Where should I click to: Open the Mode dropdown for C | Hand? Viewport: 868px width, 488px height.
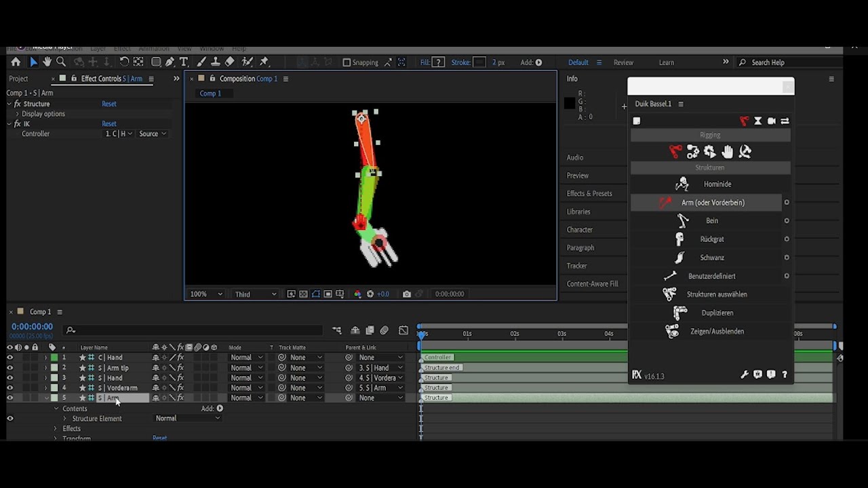[x=246, y=357]
